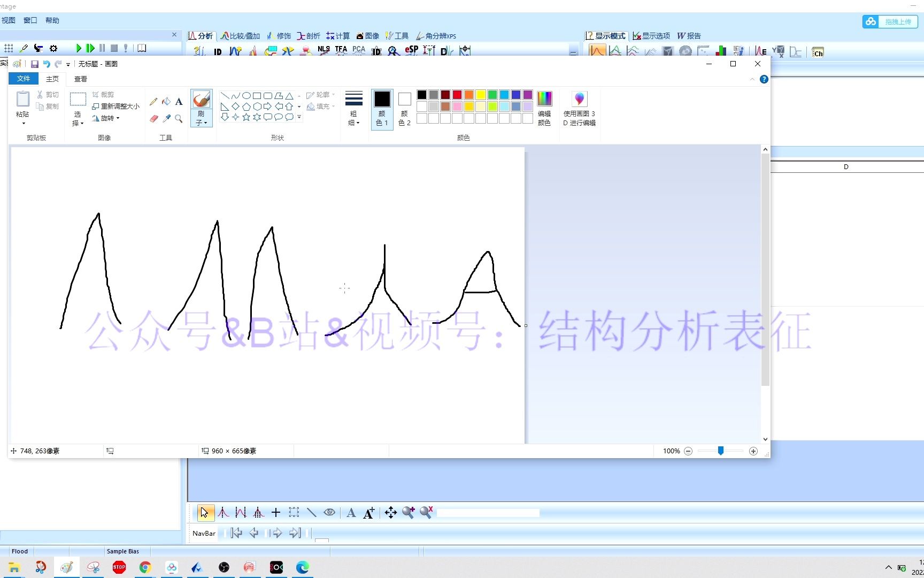This screenshot has width=924, height=578.
Task: Click the Redo arrow in Paint
Action: point(58,64)
